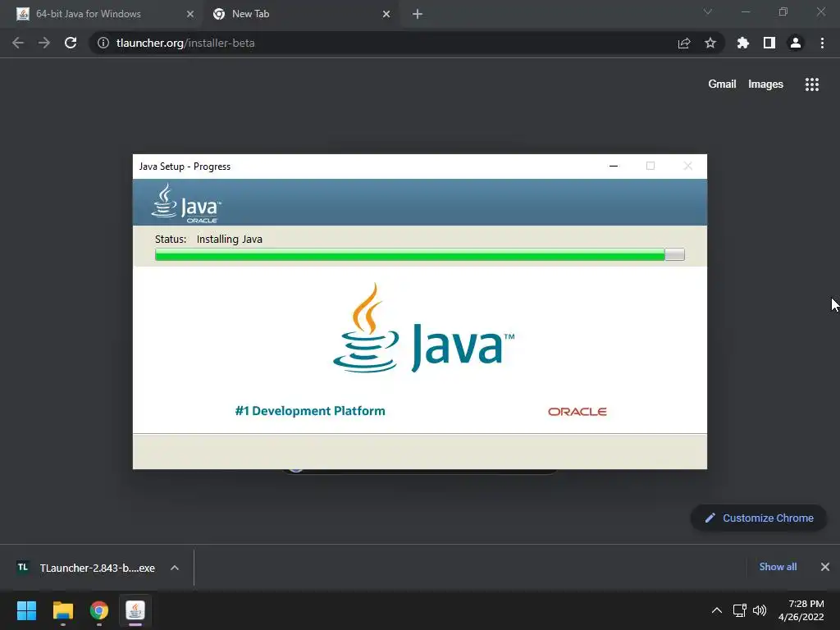The height and width of the screenshot is (630, 840).
Task: Open File Explorer from taskbar
Action: pos(62,610)
